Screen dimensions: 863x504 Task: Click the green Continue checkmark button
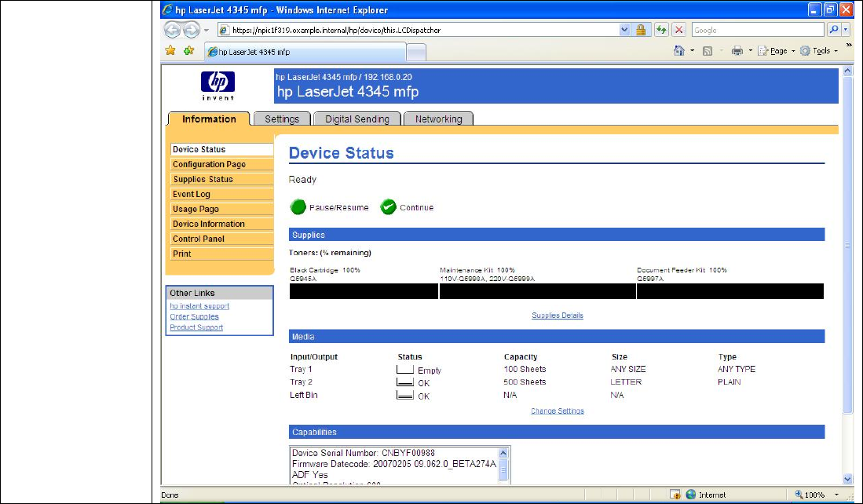tap(388, 207)
